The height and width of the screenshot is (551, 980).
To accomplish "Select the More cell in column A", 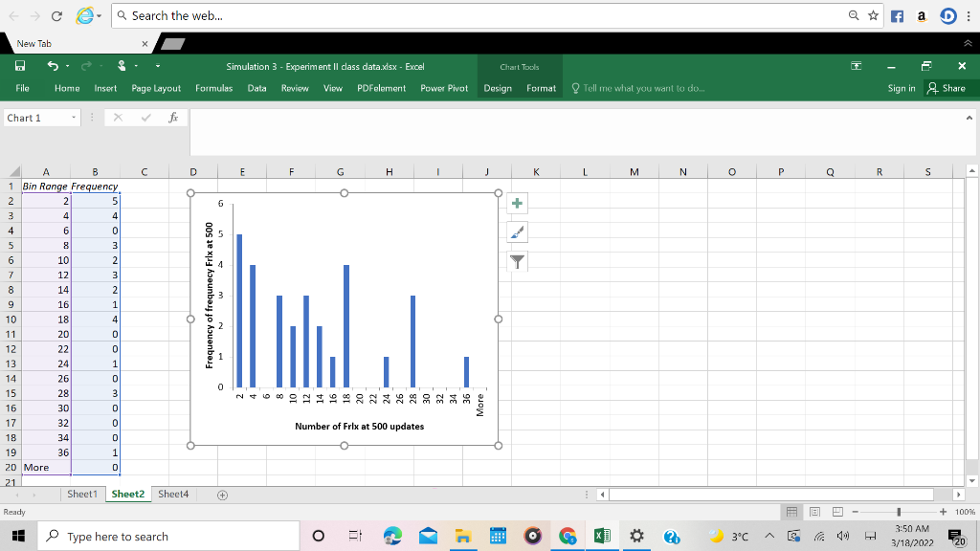I will 46,467.
